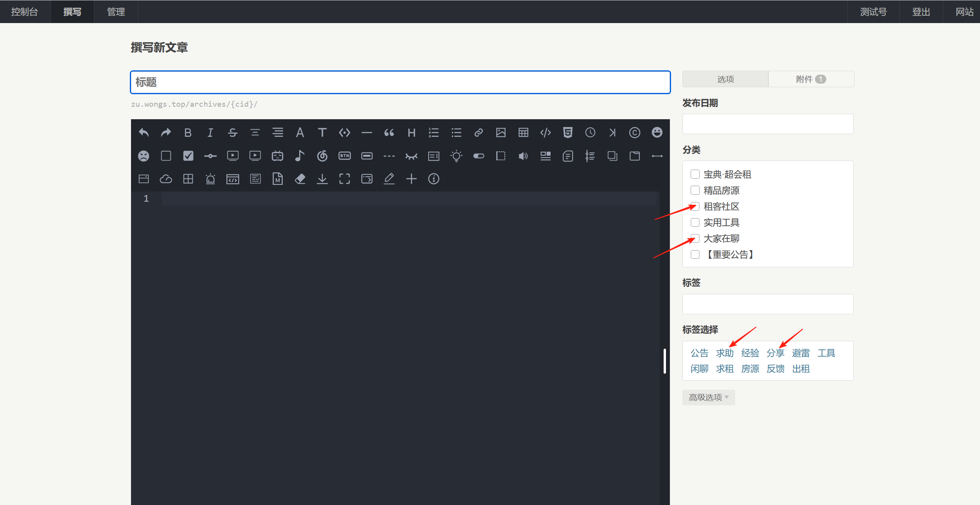Toggle fullscreen editor mode icon
980x505 pixels.
pos(344,179)
